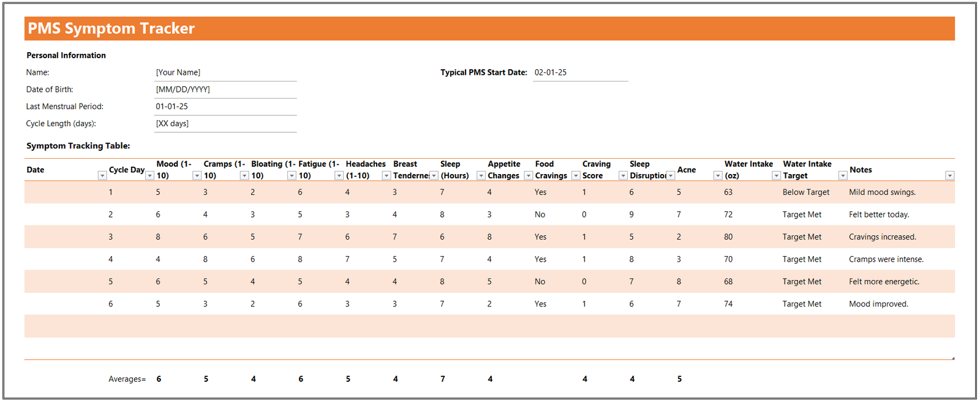The height and width of the screenshot is (402, 980).
Task: Open the Fatigue (1-10) filter dropdown
Action: click(x=339, y=176)
